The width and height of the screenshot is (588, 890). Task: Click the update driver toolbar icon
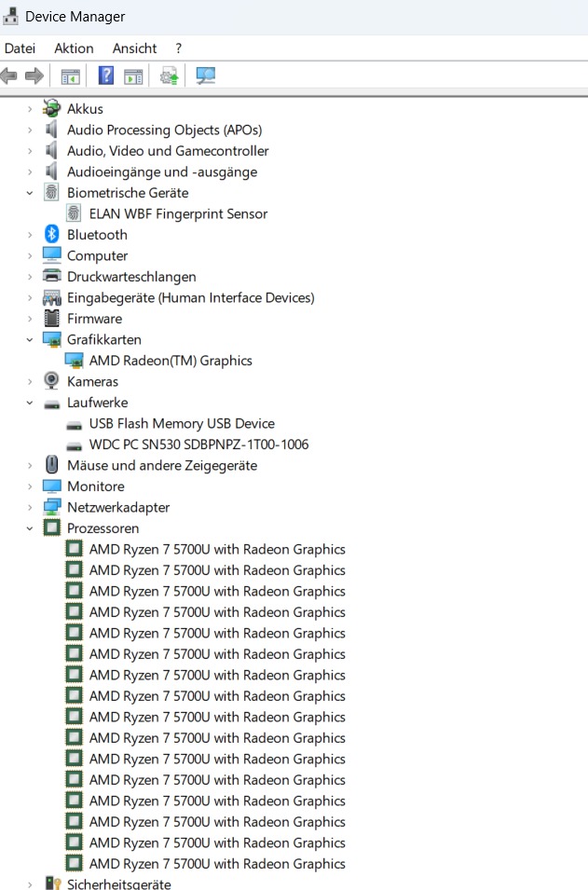pyautogui.click(x=170, y=75)
